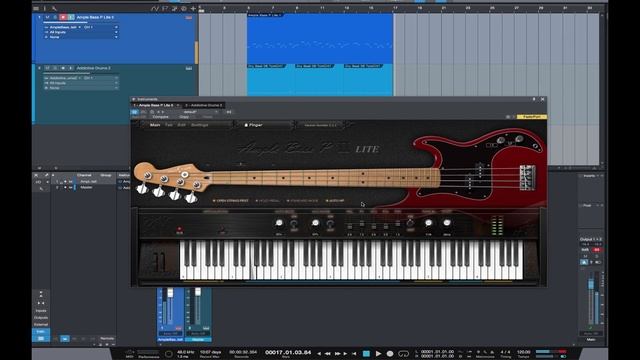Open All Inputs dropdown on Ample Bass track
Image resolution: width=640 pixels, height=360 pixels.
81,32
